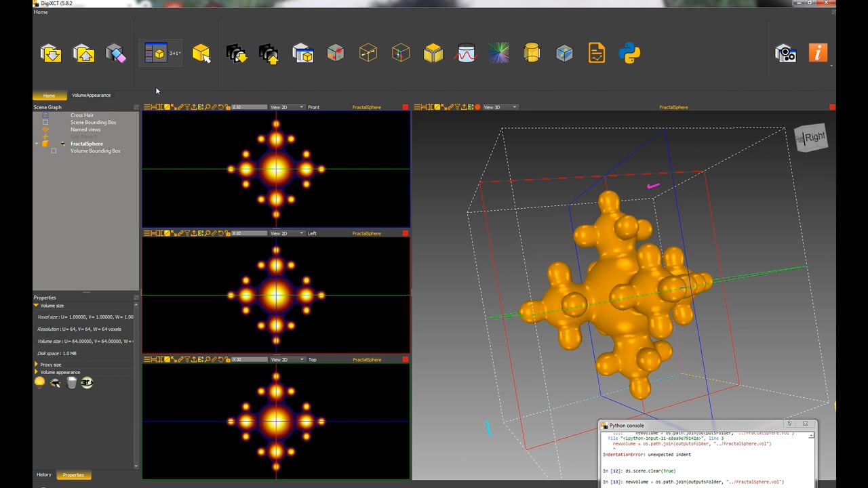Image resolution: width=868 pixels, height=488 pixels.
Task: Click the colorful starburst icon in toolbar
Action: tap(499, 53)
